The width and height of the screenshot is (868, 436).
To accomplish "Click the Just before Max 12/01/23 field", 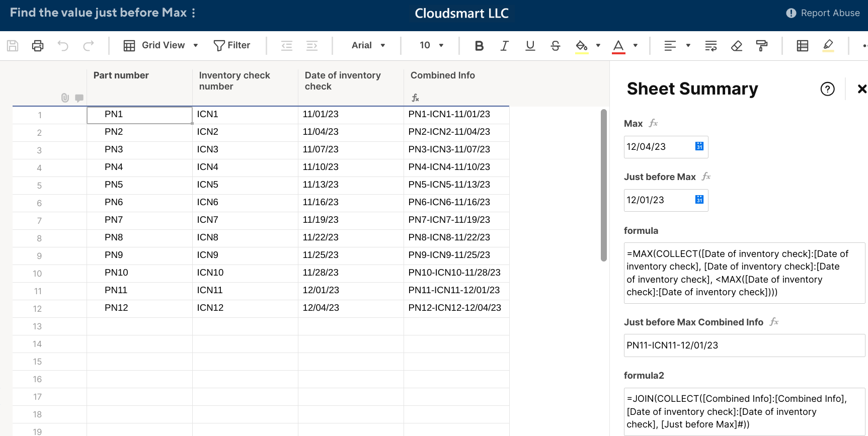I will (x=666, y=200).
